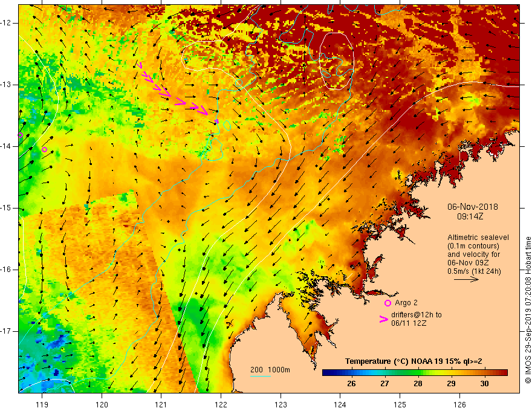Click the latitude label -12

point(6,23)
